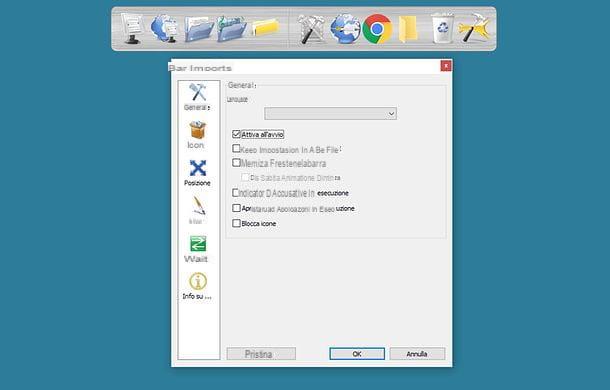Image resolution: width=610 pixels, height=390 pixels.
Task: Open the blue pictures folder in dock
Action: (x=231, y=29)
